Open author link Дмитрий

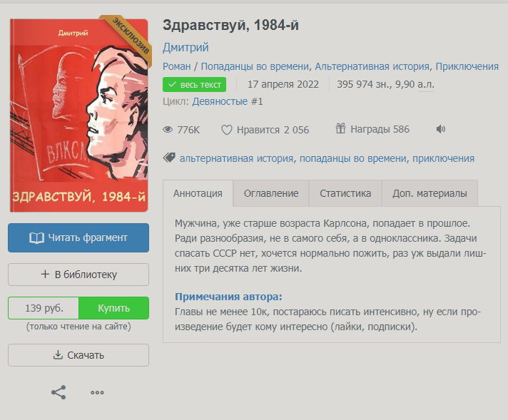(x=186, y=47)
